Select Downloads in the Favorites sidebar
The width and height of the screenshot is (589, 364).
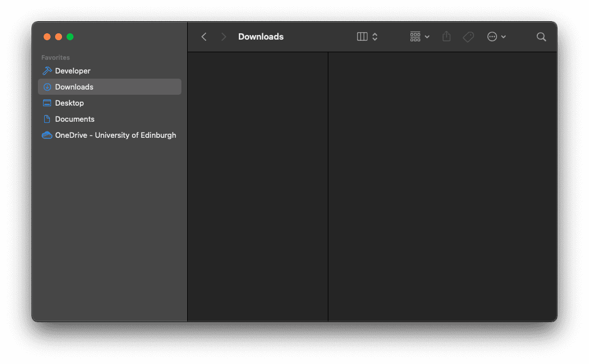(74, 87)
